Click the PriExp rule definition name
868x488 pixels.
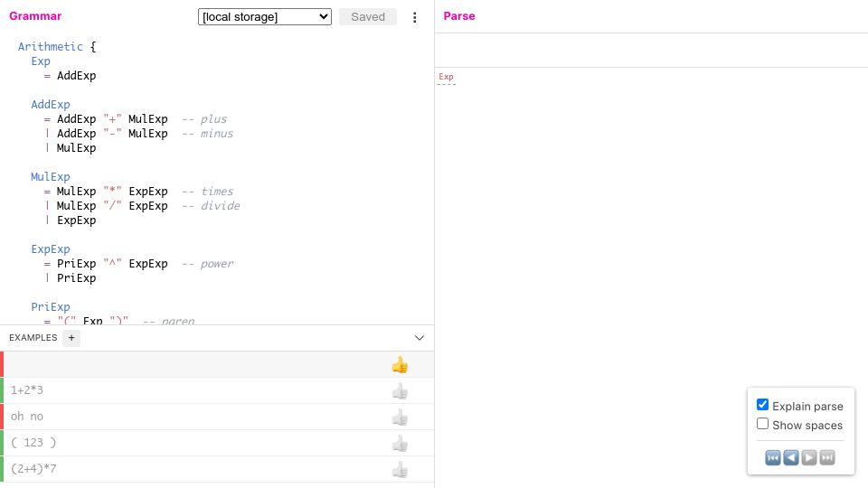[51, 306]
